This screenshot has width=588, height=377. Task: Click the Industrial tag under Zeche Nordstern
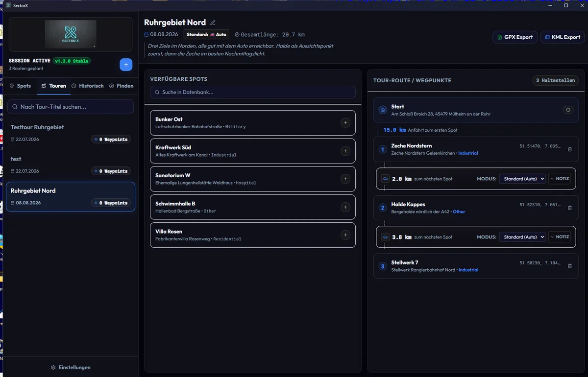[x=468, y=153]
